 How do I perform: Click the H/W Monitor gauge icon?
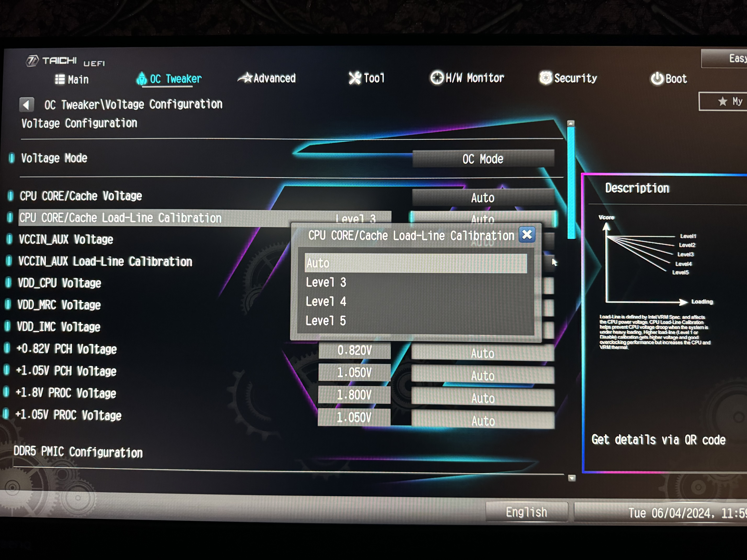click(x=437, y=78)
